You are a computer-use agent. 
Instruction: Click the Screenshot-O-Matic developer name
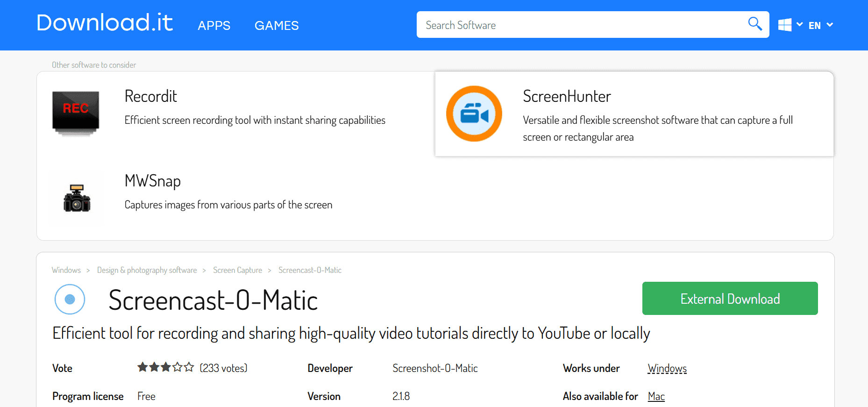coord(435,368)
